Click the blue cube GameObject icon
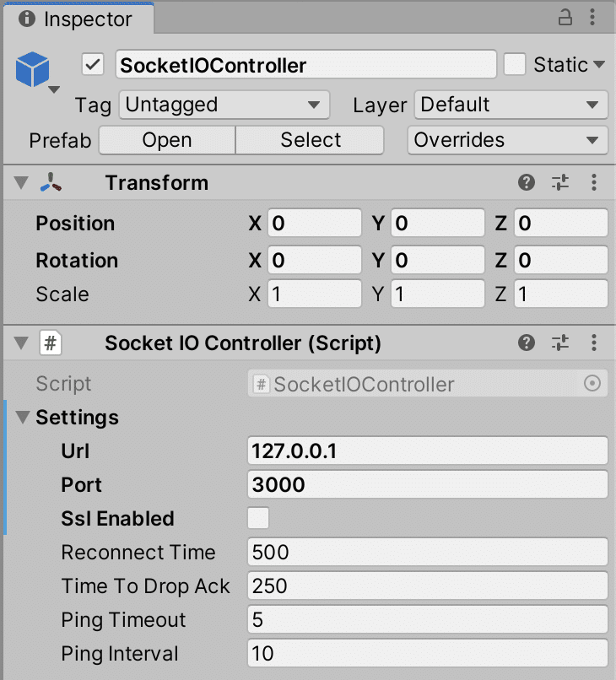 [33, 70]
